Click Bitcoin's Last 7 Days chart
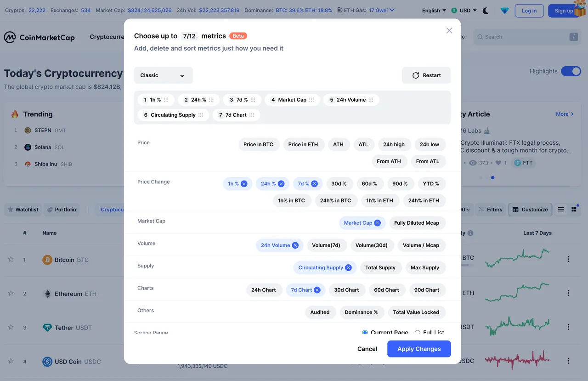The height and width of the screenshot is (381, 588). [517, 258]
